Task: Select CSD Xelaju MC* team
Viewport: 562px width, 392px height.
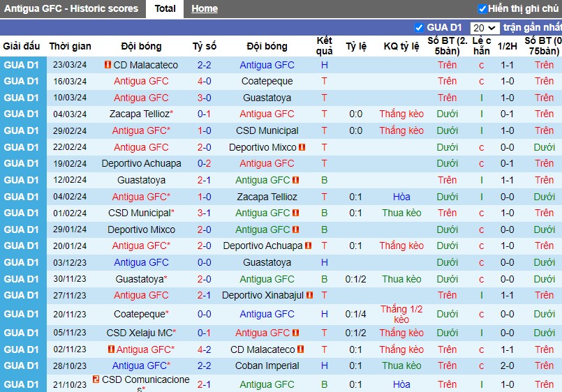Action: [141, 333]
